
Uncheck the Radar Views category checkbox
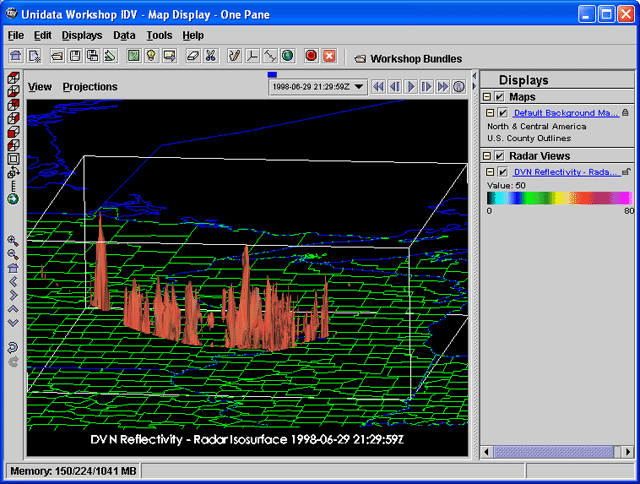pyautogui.click(x=499, y=155)
